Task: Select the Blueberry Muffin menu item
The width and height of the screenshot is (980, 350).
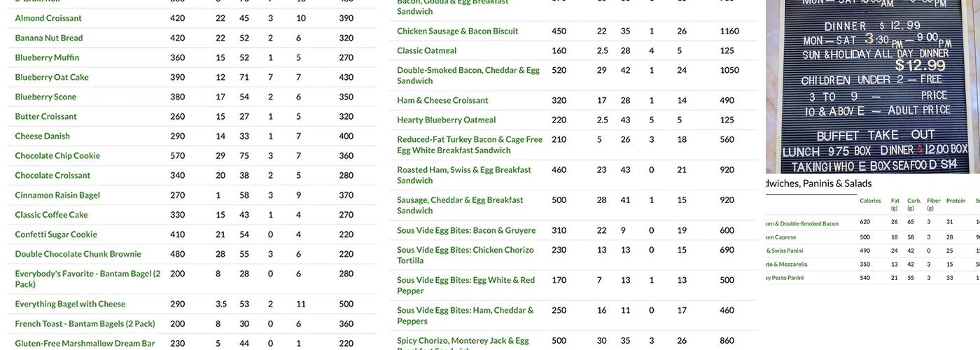Action: [x=47, y=57]
